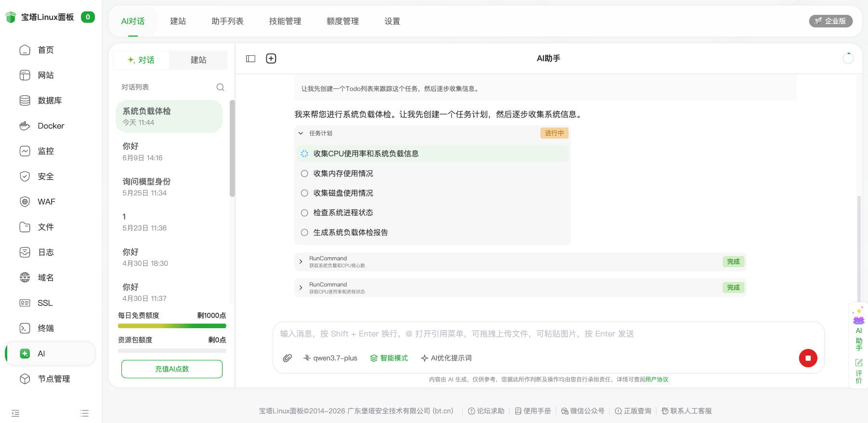This screenshot has width=868, height=423.
Task: Open the 用户协议 link
Action: coord(657,380)
